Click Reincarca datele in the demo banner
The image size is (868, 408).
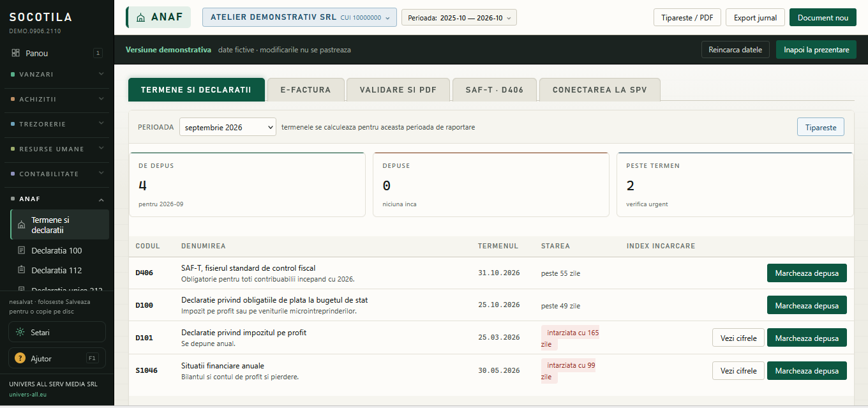coord(735,50)
